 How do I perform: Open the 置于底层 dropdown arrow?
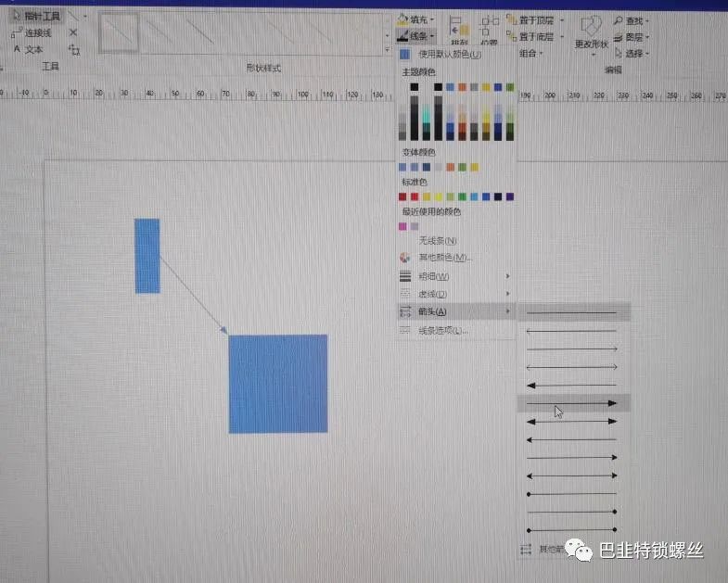tap(562, 37)
